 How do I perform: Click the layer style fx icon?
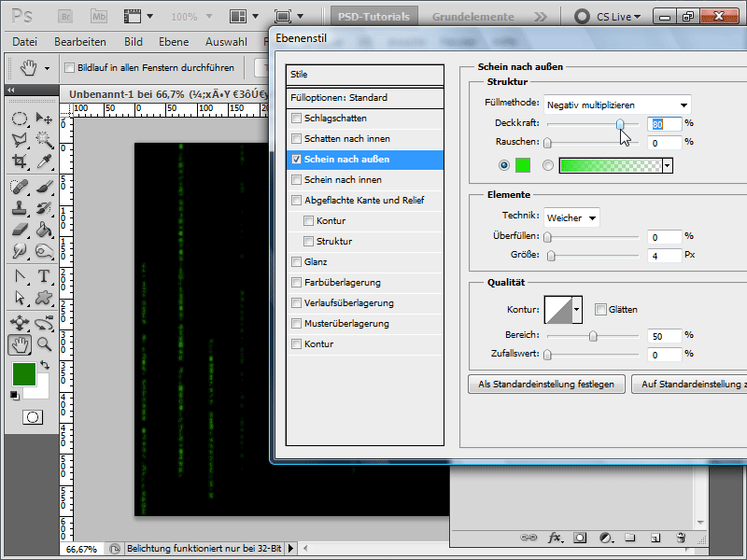[x=554, y=538]
